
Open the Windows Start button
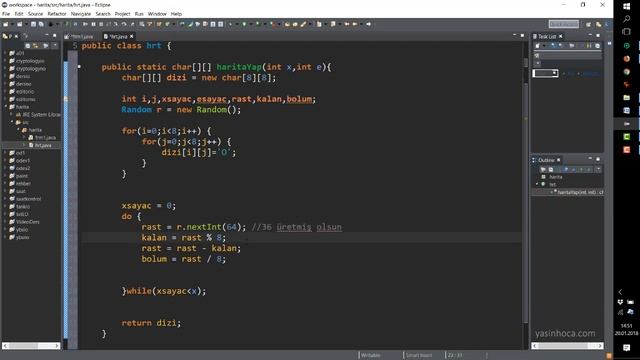tap(627, 7)
